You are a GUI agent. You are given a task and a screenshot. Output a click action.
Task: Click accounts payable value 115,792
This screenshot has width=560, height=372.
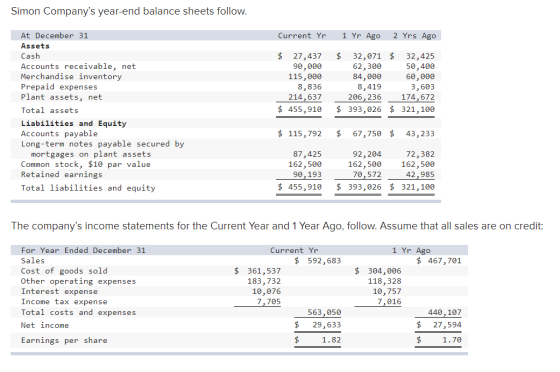coord(305,134)
